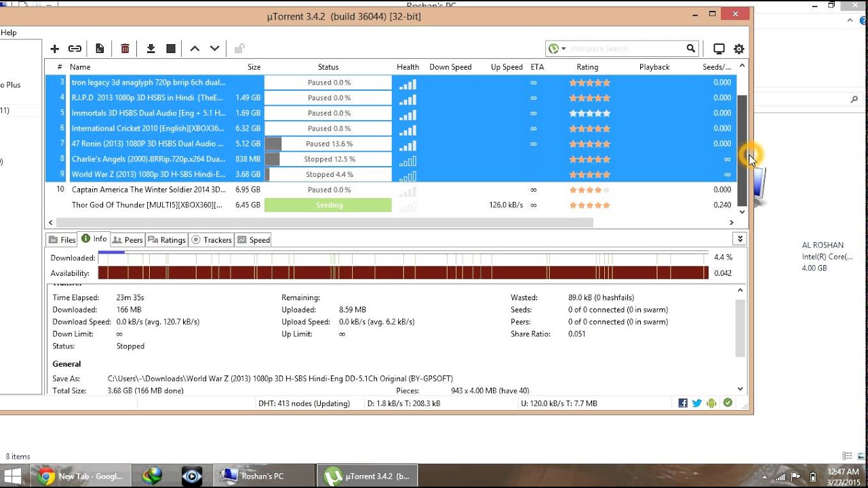Click star rating of Immortals 3D row
Viewport: 868px width, 488px height.
(x=589, y=113)
